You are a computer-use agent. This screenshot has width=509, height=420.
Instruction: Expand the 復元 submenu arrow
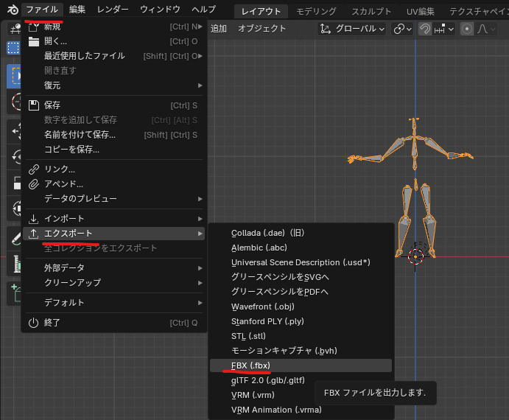pyautogui.click(x=200, y=85)
